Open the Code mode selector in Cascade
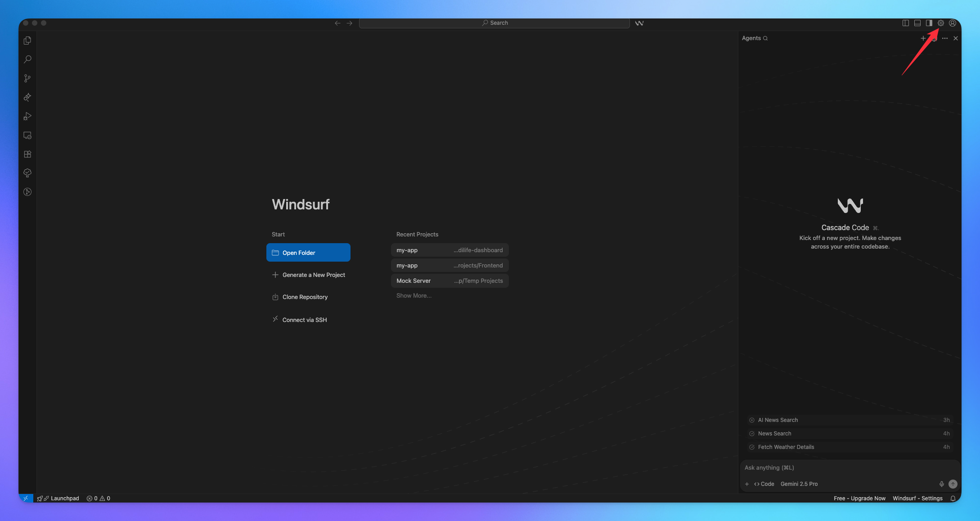Viewport: 980px width, 521px height. pos(764,484)
